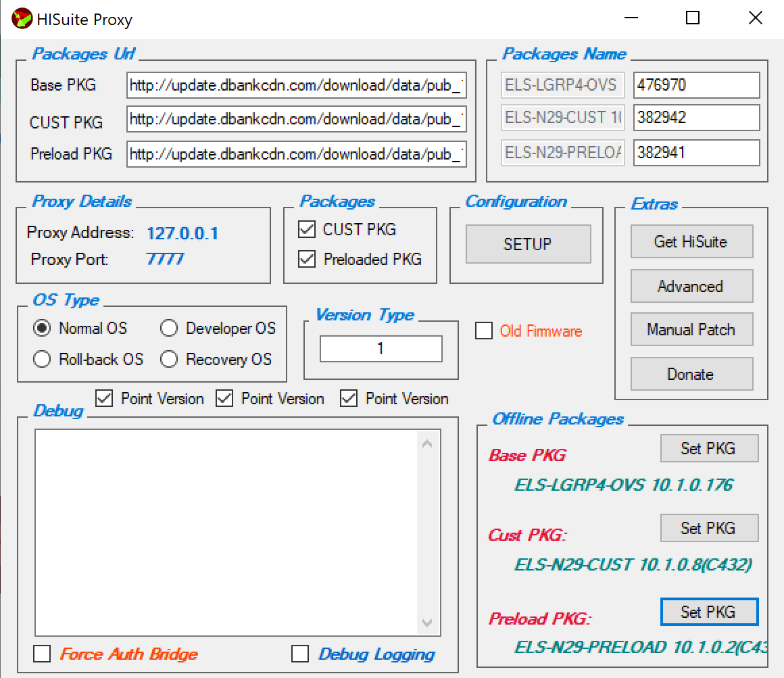Viewport: 784px width, 678px height.
Task: Click the Version Type value field
Action: coord(381,349)
